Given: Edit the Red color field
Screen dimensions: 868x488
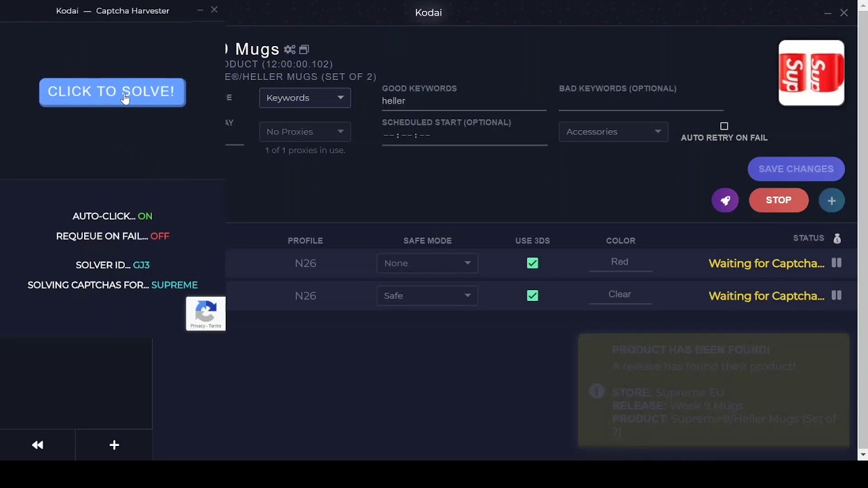Looking at the screenshot, I should 620,262.
